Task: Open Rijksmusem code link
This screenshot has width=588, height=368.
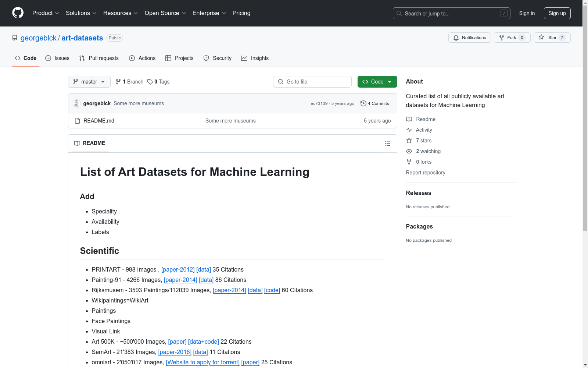Action: click(x=272, y=290)
